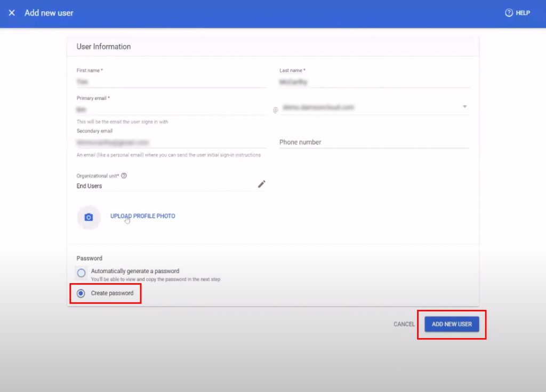Open the help tooltip beside Organizational unit
Image resolution: width=546 pixels, height=392 pixels.
[x=124, y=175]
